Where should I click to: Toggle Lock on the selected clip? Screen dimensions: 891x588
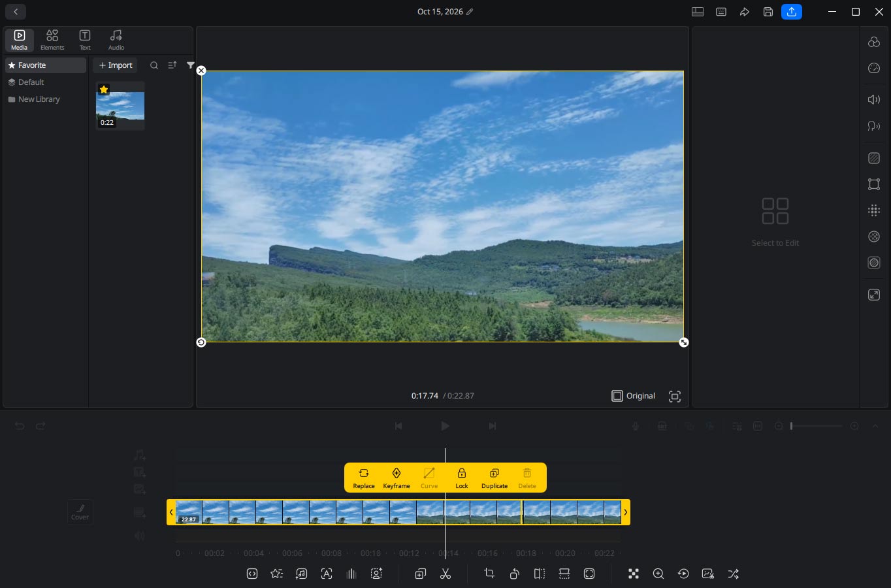pos(462,478)
